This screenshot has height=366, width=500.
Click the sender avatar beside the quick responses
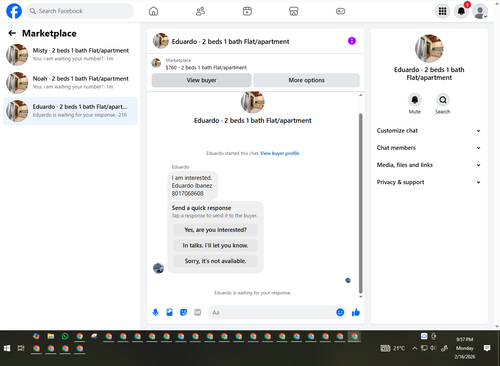(158, 268)
